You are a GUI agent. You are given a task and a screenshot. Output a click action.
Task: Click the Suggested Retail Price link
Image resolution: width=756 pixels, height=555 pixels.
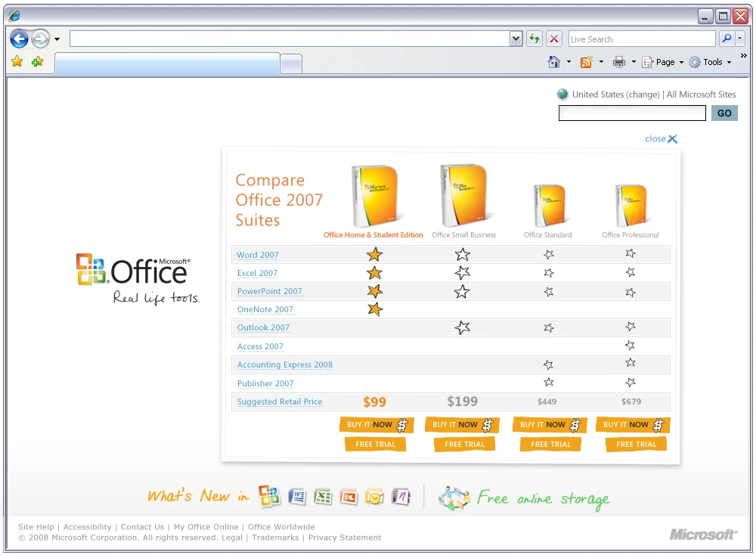click(280, 402)
